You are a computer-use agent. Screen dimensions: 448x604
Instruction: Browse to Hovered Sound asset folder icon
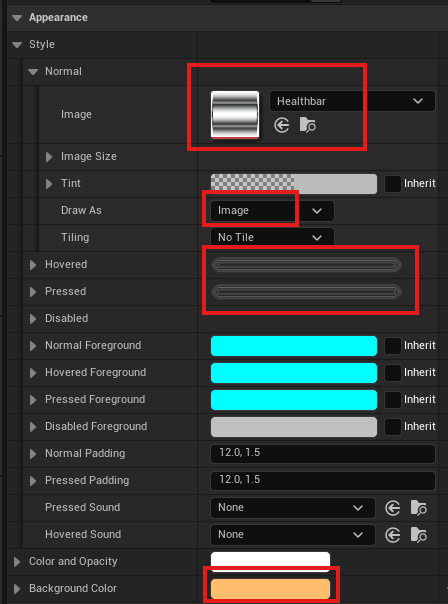click(418, 535)
